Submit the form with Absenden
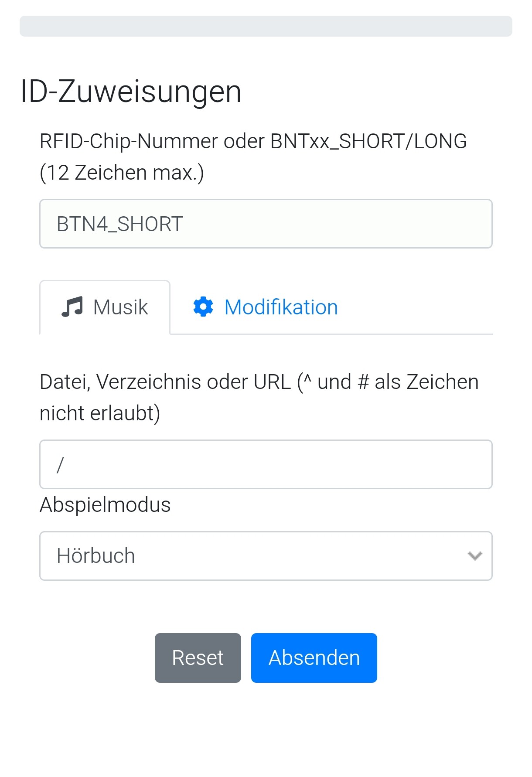The width and height of the screenshot is (532, 777). click(x=314, y=658)
